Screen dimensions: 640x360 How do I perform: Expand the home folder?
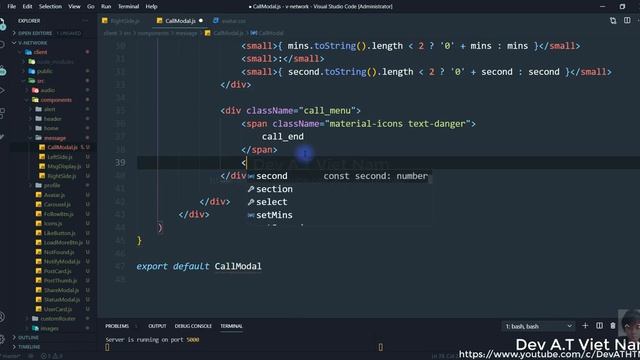click(x=51, y=128)
